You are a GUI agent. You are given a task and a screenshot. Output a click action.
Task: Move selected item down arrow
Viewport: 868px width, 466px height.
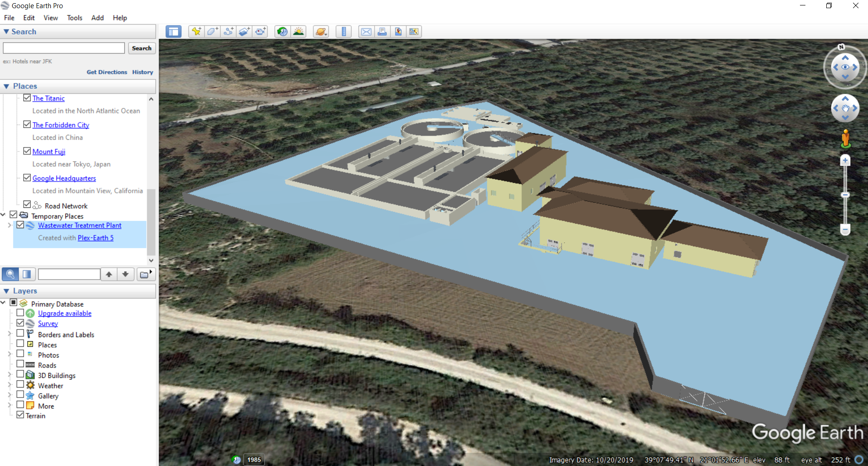[125, 274]
